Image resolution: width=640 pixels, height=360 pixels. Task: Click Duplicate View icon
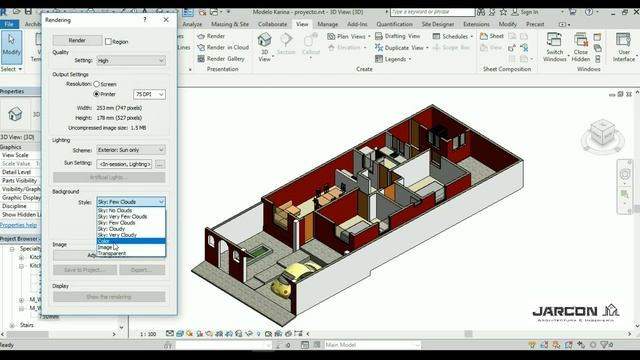point(379,48)
